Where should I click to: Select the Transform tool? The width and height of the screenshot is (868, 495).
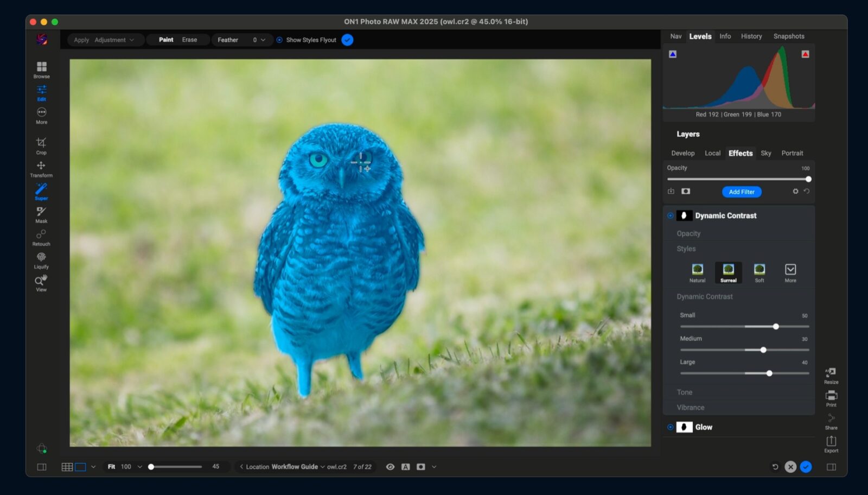[x=41, y=168]
